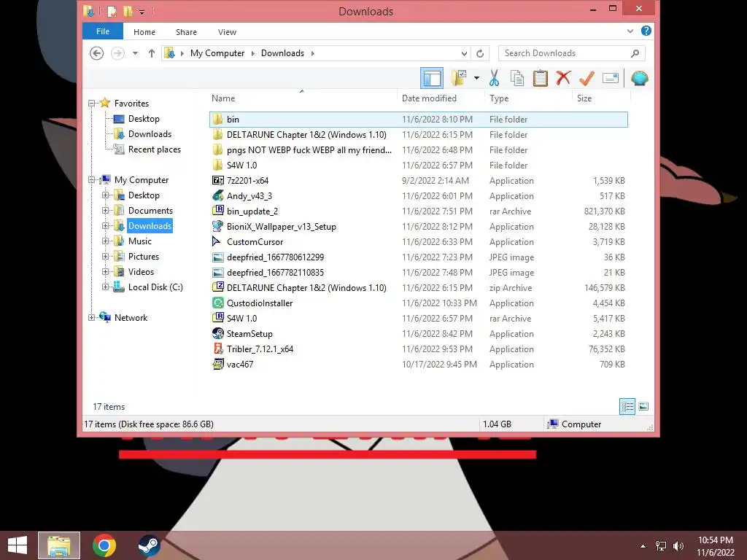Viewport: 747px width, 560px height.
Task: Click the Paste clipboard icon
Action: click(x=541, y=78)
